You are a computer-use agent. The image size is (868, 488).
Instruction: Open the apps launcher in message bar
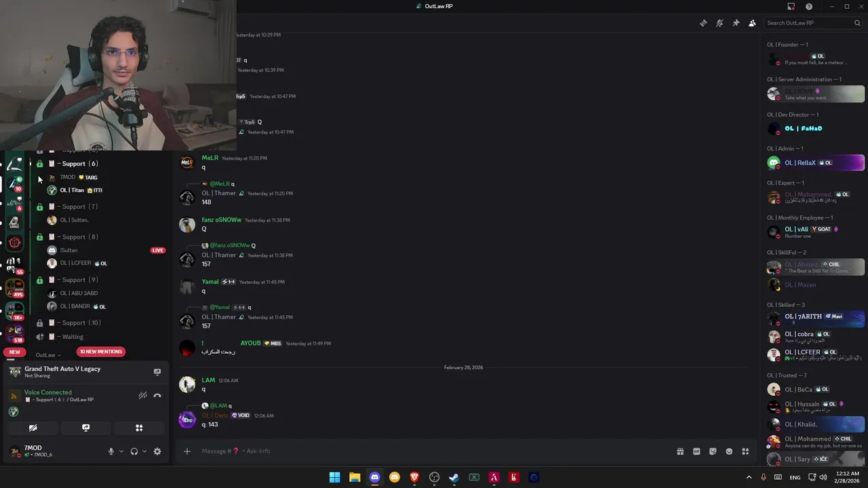745,451
